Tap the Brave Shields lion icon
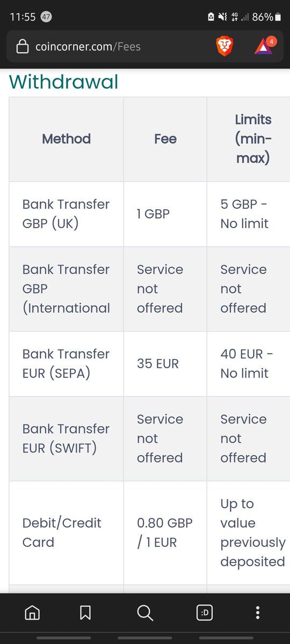This screenshot has width=290, height=644. pos(225,47)
